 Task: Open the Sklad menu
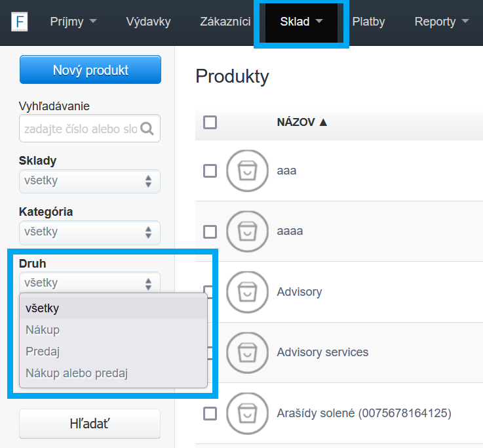[x=301, y=22]
